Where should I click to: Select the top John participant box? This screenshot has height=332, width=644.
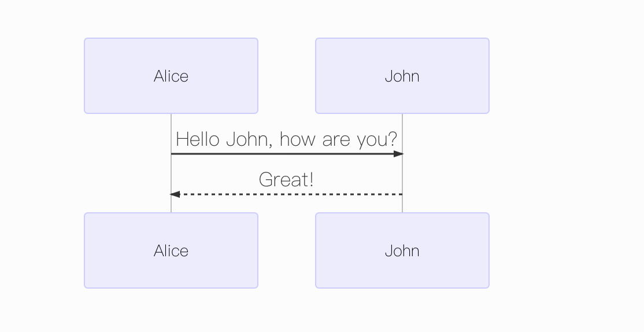coord(402,76)
